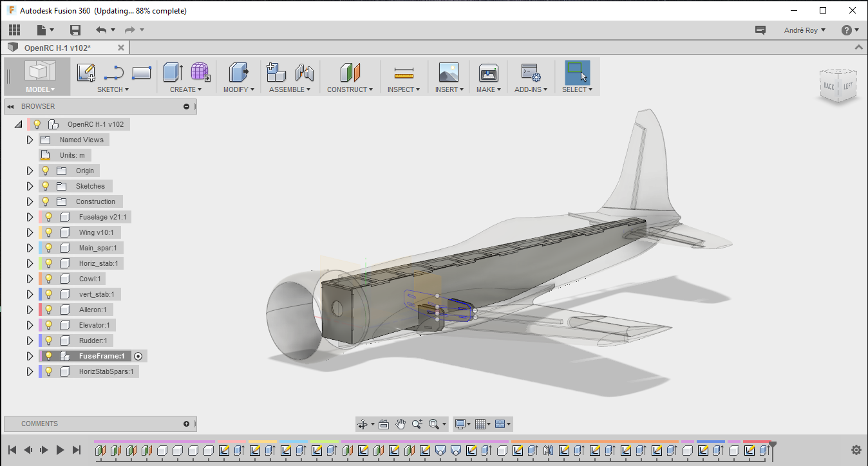This screenshot has width=868, height=466.
Task: Click the Offset Plane construct icon
Action: pyautogui.click(x=350, y=72)
